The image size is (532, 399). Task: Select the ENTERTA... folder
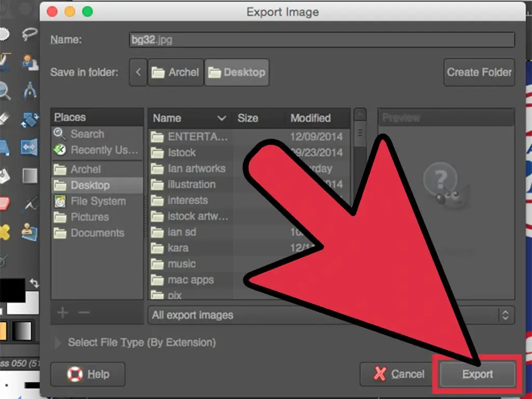coord(249,137)
